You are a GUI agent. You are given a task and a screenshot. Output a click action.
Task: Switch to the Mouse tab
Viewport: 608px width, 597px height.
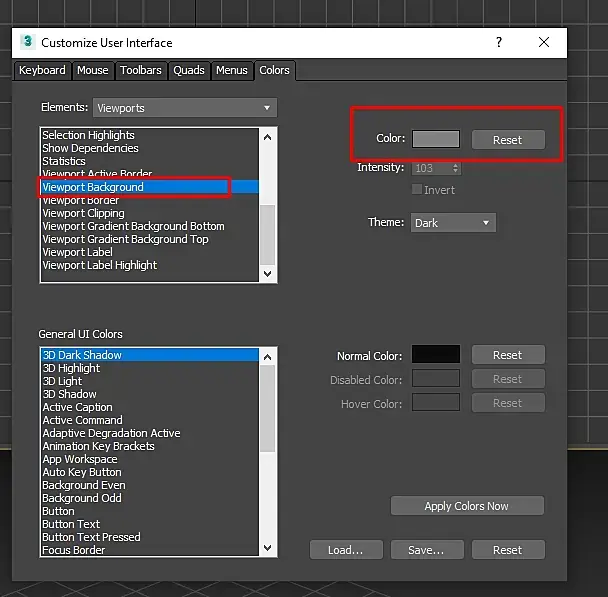(93, 71)
